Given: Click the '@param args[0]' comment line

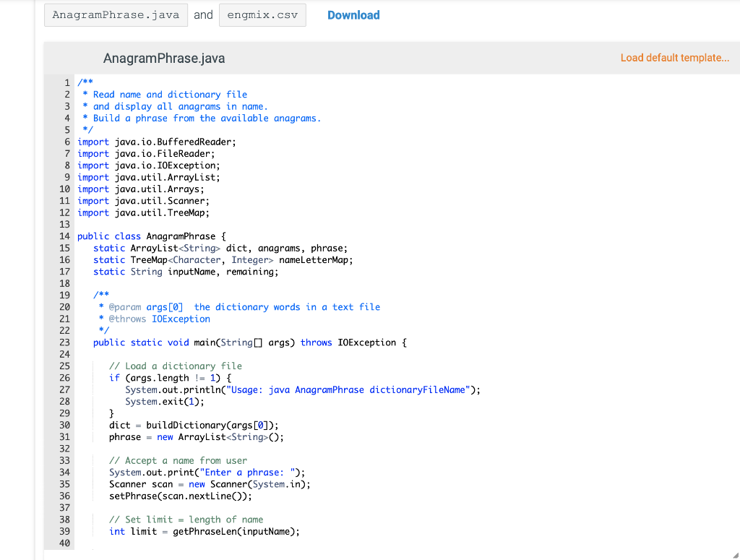Looking at the screenshot, I should (239, 307).
